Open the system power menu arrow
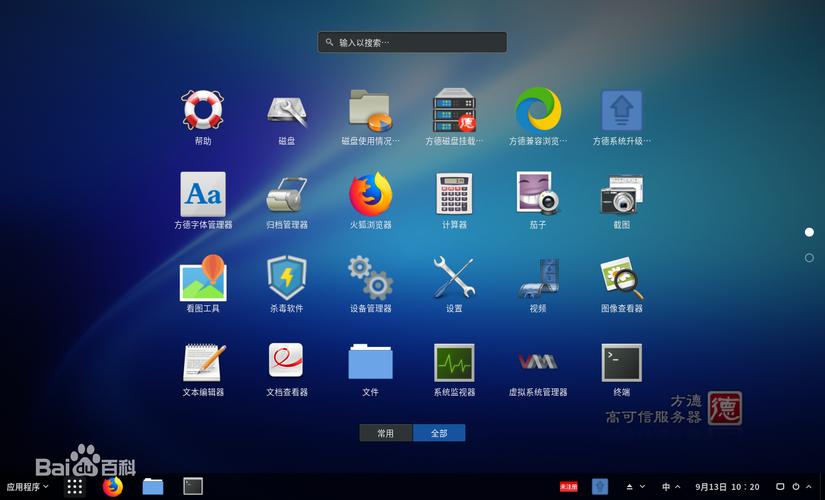 808,487
